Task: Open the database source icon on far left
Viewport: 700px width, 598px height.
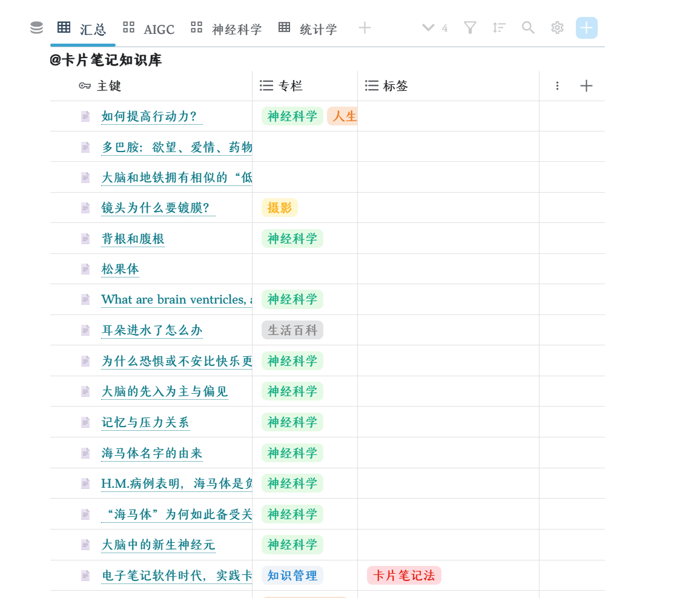Action: point(36,27)
